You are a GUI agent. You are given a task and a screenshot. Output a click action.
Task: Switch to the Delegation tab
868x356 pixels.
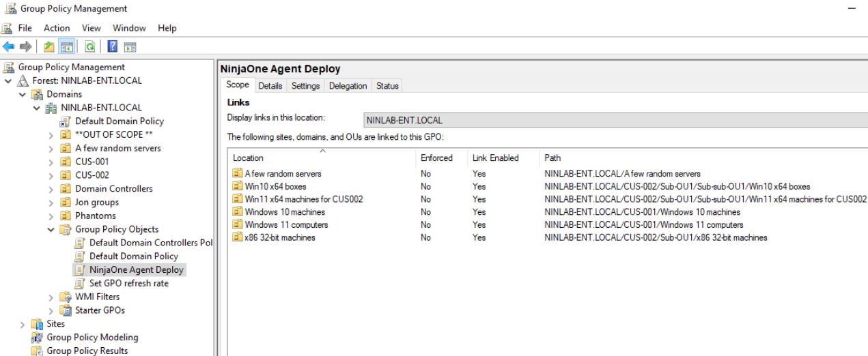(348, 86)
